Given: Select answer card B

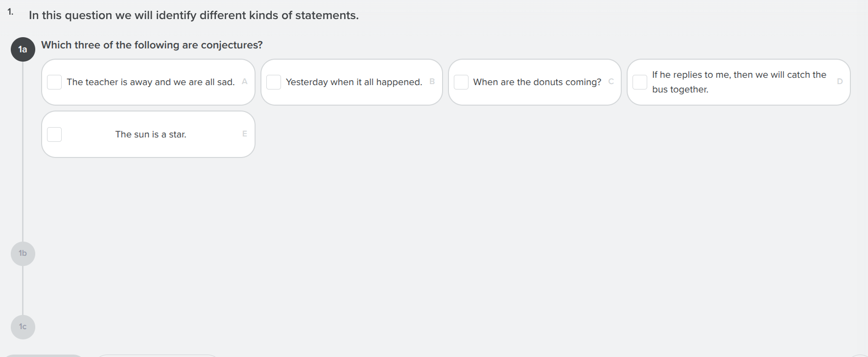Looking at the screenshot, I should point(351,82).
